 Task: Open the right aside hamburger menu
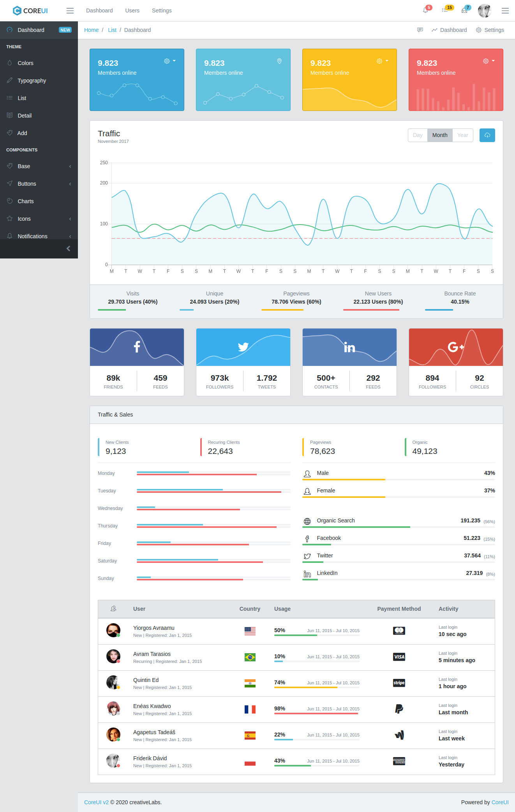pos(505,11)
